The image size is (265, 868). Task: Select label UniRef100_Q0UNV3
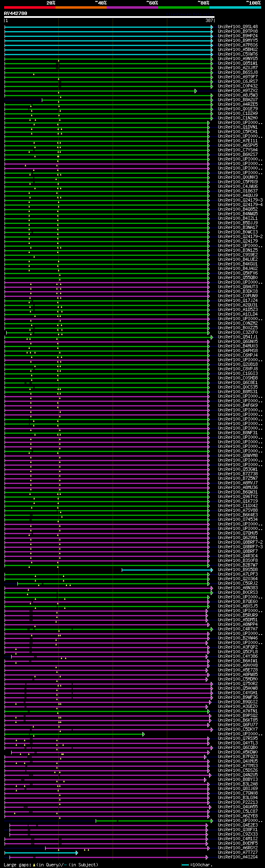point(238,177)
